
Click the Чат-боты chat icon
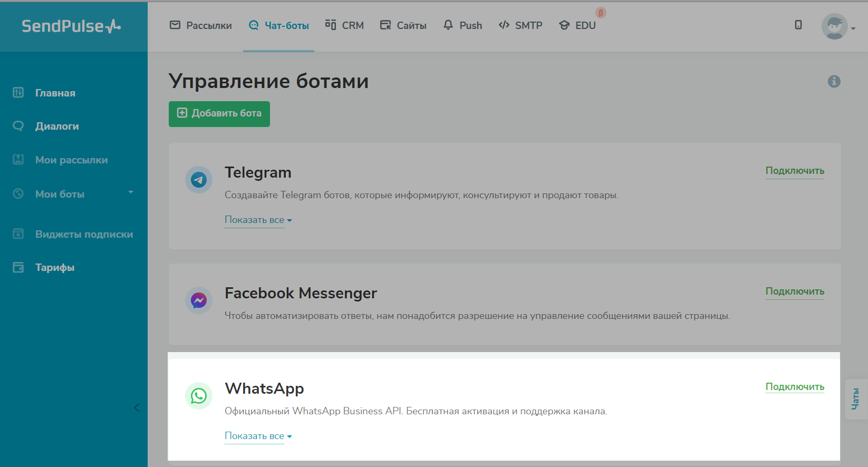(254, 25)
